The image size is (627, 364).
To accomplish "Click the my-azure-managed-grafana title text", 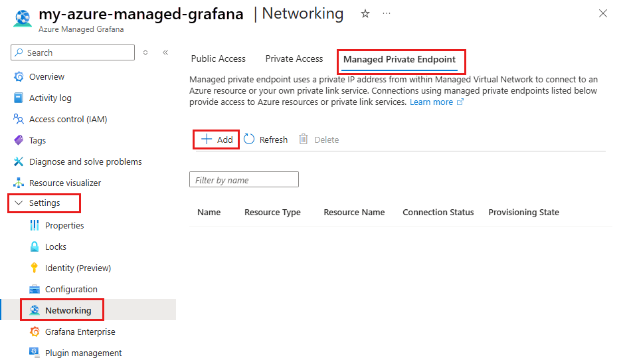I will (x=141, y=15).
